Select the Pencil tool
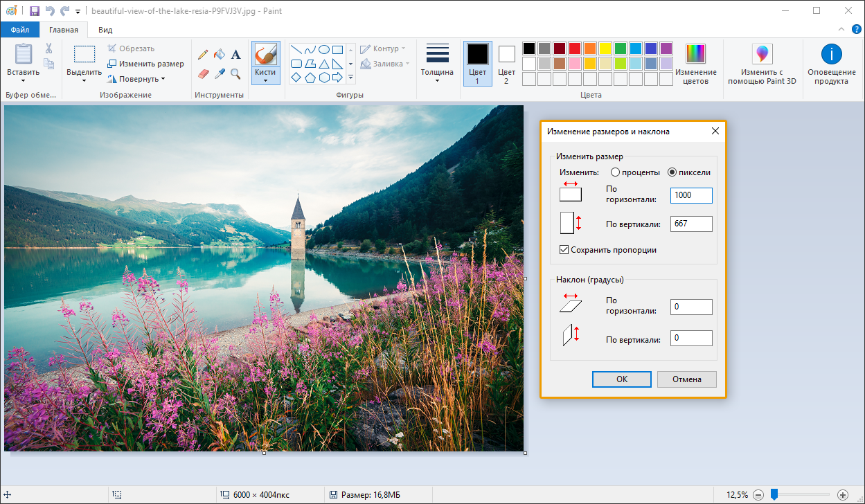Screen dimensions: 865x504 click(x=203, y=54)
